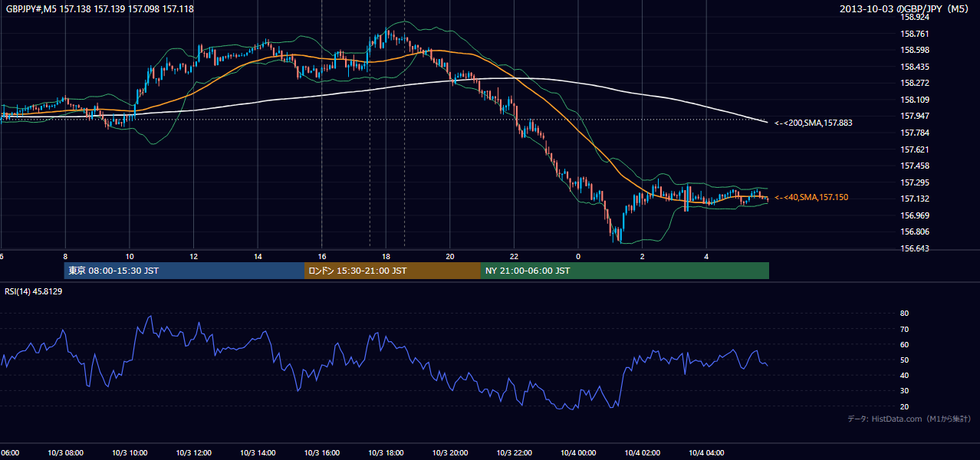Screen dimensions: 980x460
Task: Click hour tick 20 under price chart
Action: (x=450, y=257)
